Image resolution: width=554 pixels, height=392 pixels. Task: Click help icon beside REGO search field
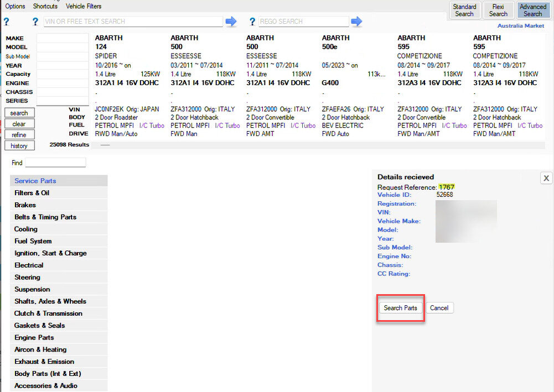click(x=252, y=22)
